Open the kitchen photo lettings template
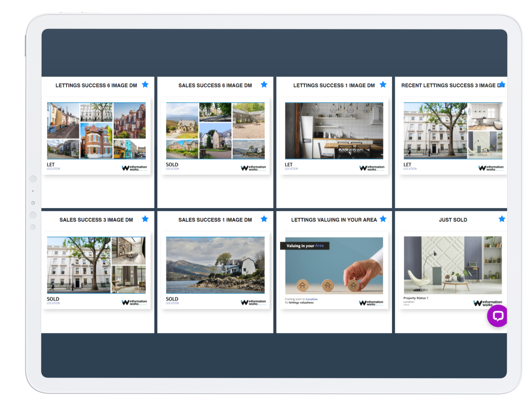Viewport: 532px width, 420px height. [x=334, y=131]
